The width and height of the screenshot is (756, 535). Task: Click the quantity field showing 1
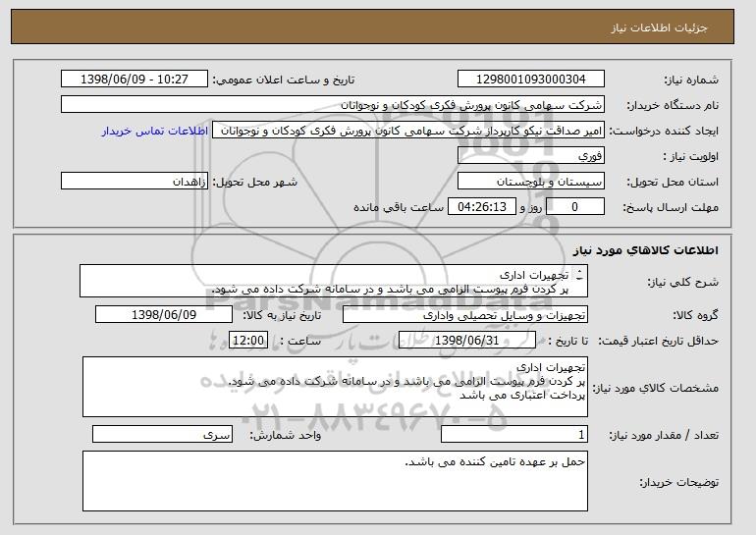coord(514,434)
